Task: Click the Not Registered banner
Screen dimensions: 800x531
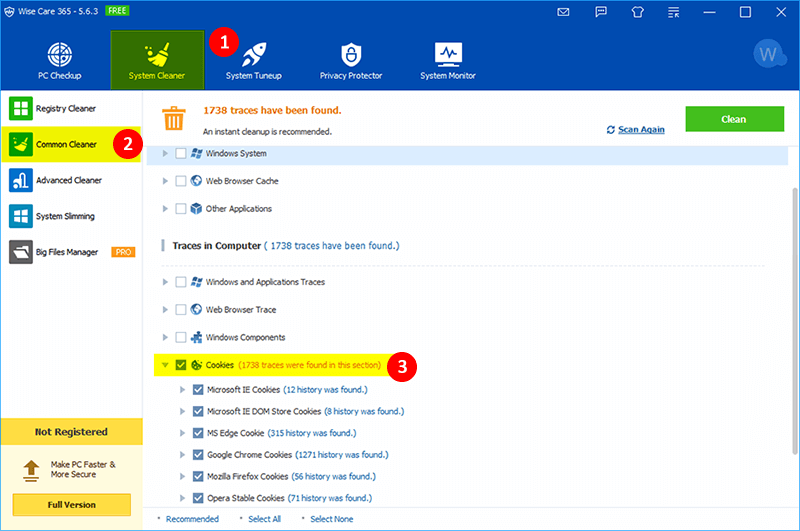Action: click(71, 432)
